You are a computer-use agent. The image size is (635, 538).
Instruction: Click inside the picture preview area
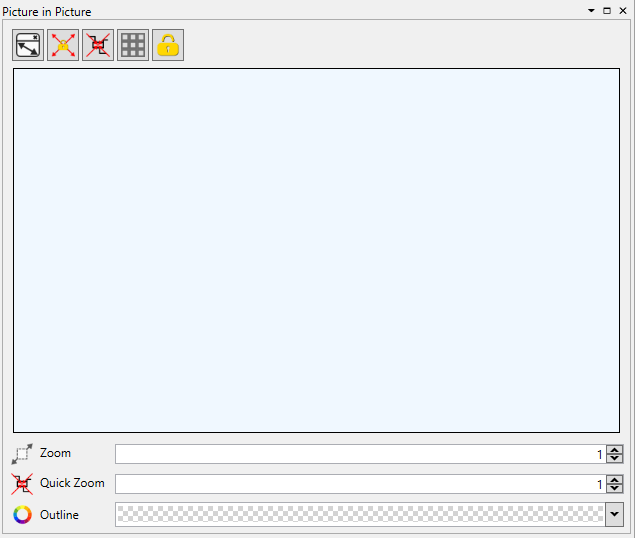(316, 250)
